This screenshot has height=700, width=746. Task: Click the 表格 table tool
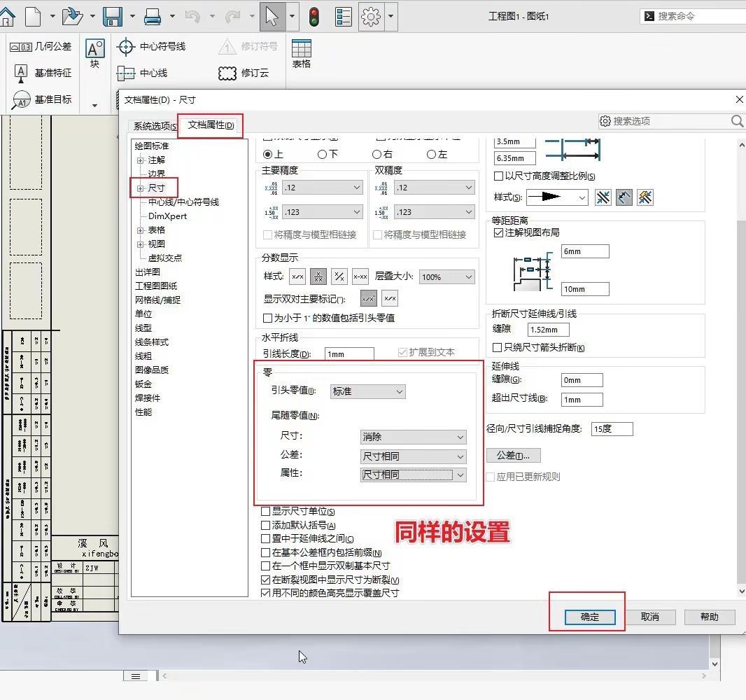coord(301,54)
